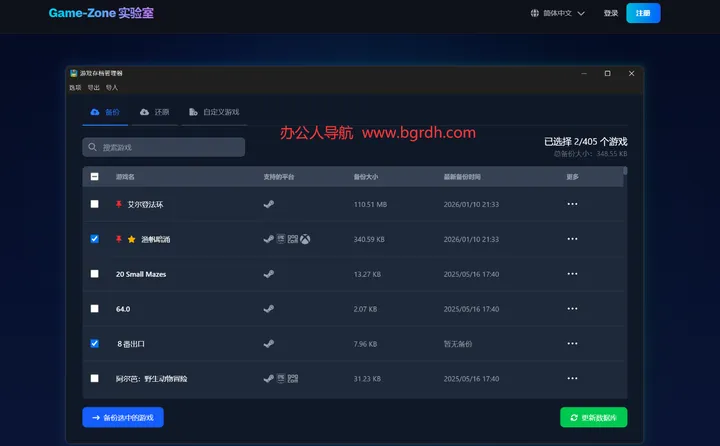Expand the 简体中文 language dropdown
Image resolution: width=720 pixels, height=446 pixels.
point(557,13)
